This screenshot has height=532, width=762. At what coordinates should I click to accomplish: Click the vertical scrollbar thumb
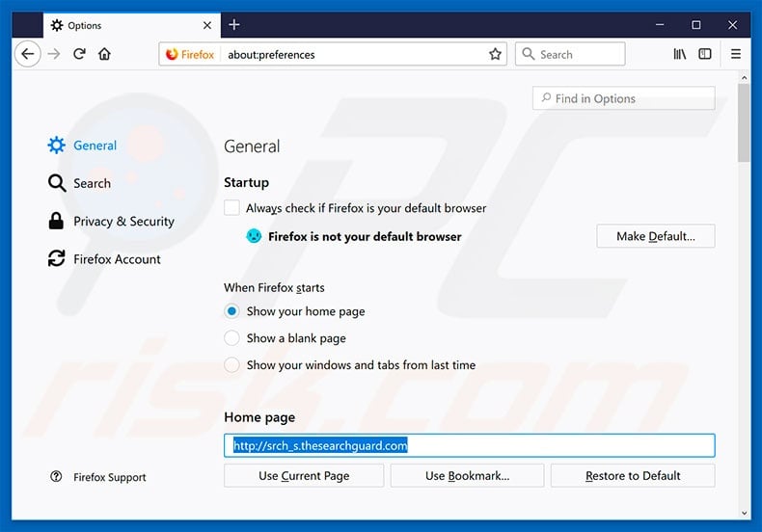(744, 122)
